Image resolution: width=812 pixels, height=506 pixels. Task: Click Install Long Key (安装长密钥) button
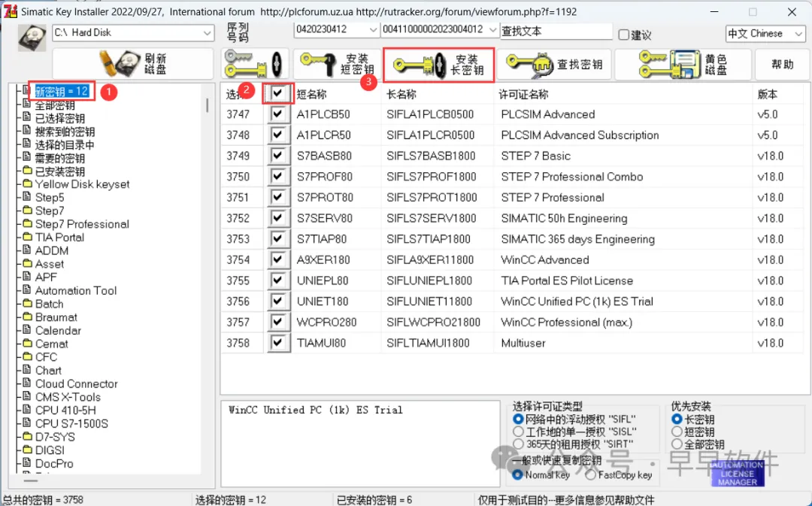point(438,65)
